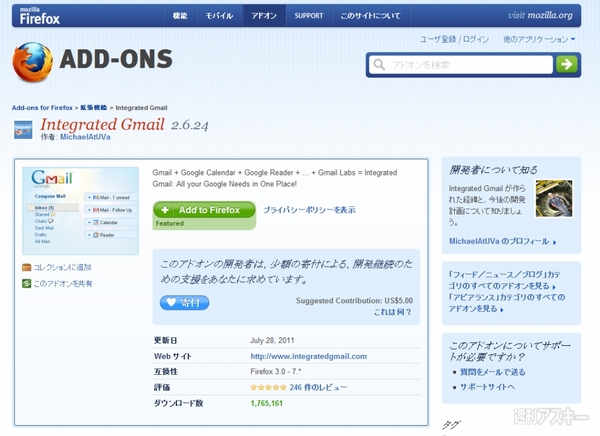Open the 機能 nav tab
The height and width of the screenshot is (436, 600).
click(x=180, y=16)
